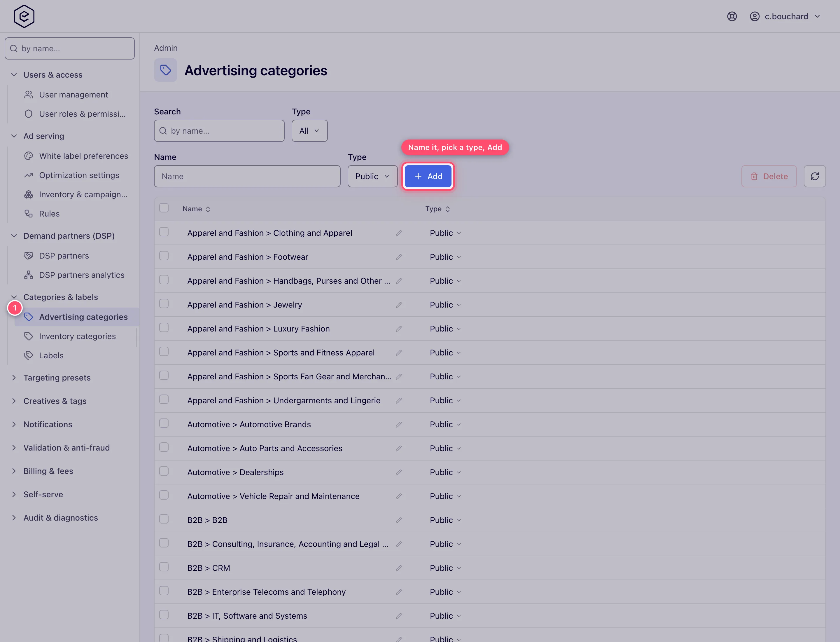Select checkbox for Automotive > Automotive Brands
Image resolution: width=840 pixels, height=642 pixels.
tap(164, 423)
